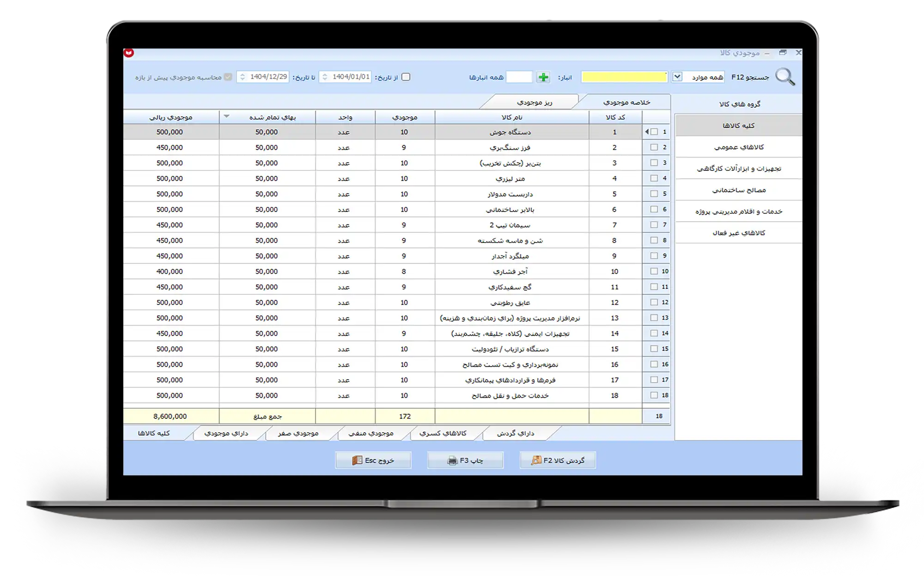Check the row 5 داربست مدولار checkbox

click(x=654, y=194)
